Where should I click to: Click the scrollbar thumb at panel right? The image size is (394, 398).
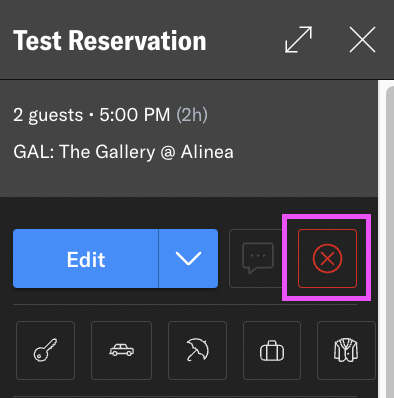click(390, 242)
